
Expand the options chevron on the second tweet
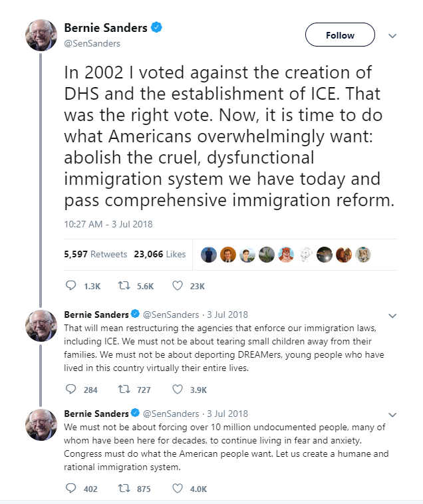[x=392, y=316]
